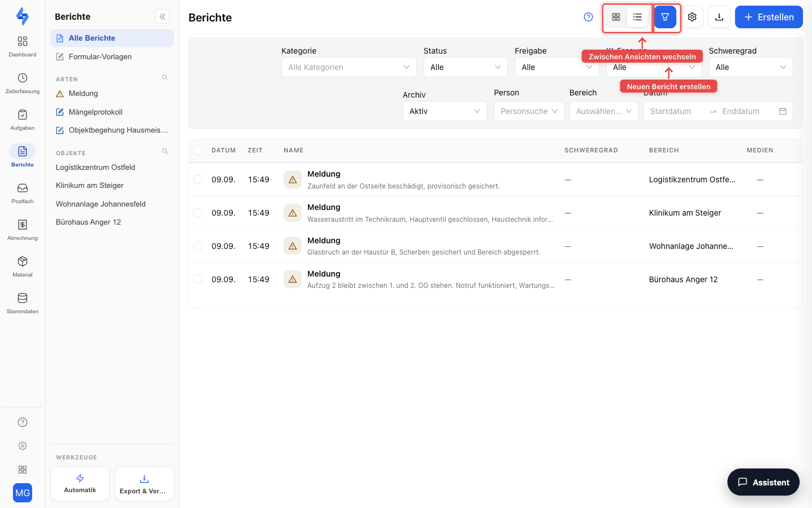Click help icon next to Berichte title
The height and width of the screenshot is (508, 812).
[x=588, y=17]
